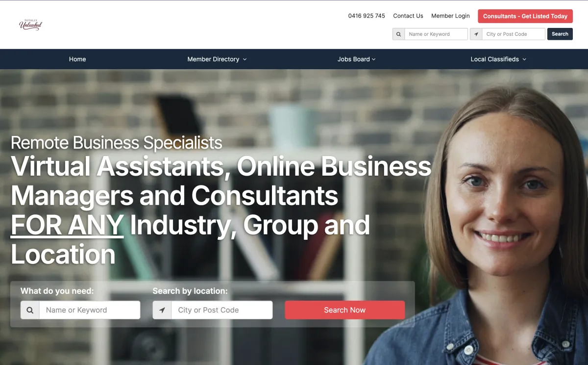Click the Totally Unleashed logo
The height and width of the screenshot is (365, 588).
pyautogui.click(x=30, y=24)
